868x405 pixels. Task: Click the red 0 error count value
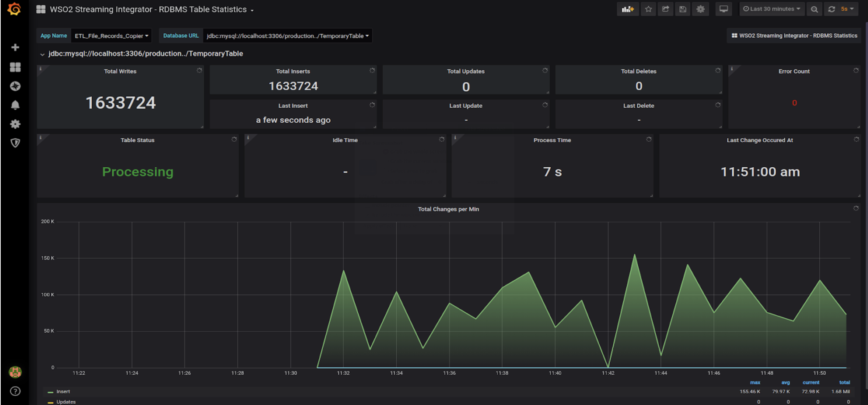(794, 103)
